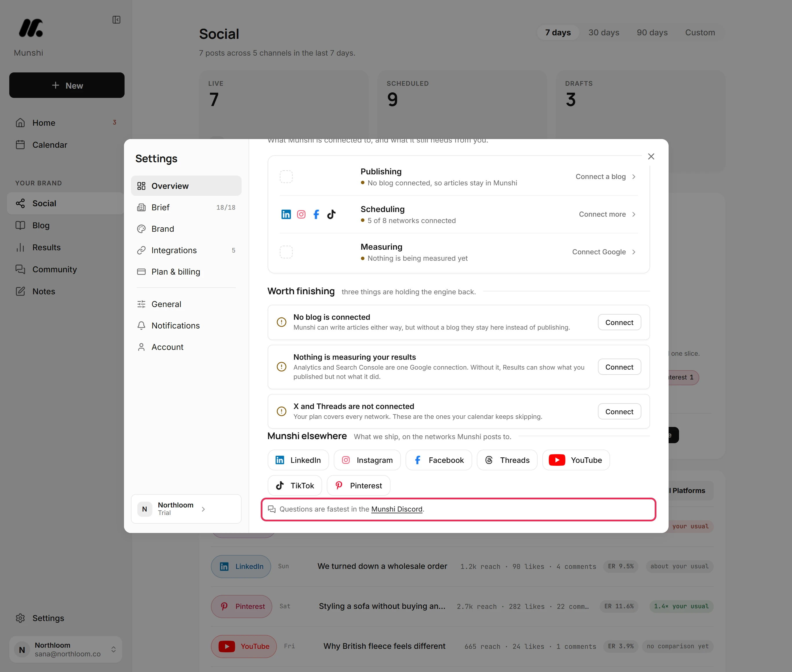Open Munshi's Threads page chip
The height and width of the screenshot is (672, 792).
507,460
